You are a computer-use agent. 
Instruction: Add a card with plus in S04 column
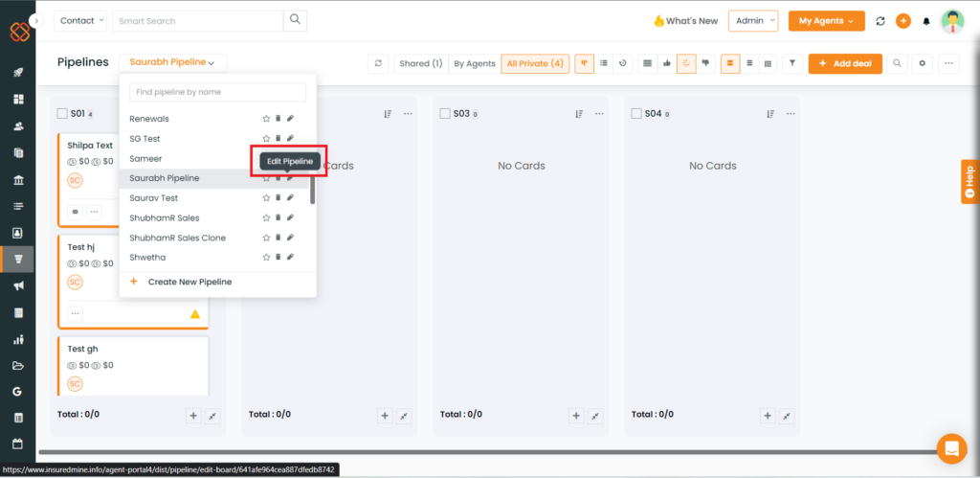click(x=768, y=416)
